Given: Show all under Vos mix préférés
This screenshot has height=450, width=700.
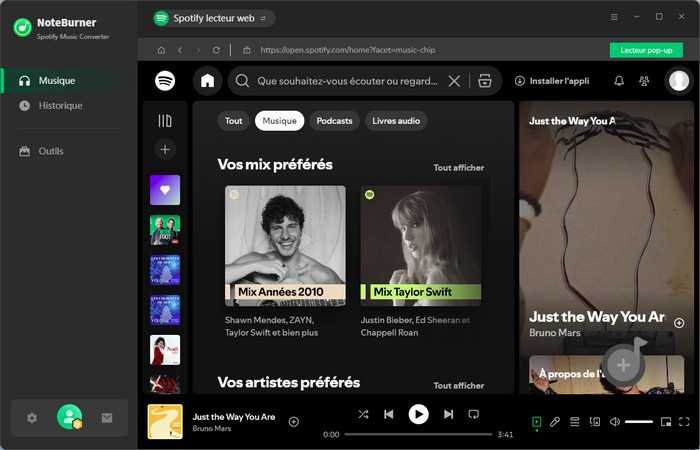Looking at the screenshot, I should click(458, 168).
